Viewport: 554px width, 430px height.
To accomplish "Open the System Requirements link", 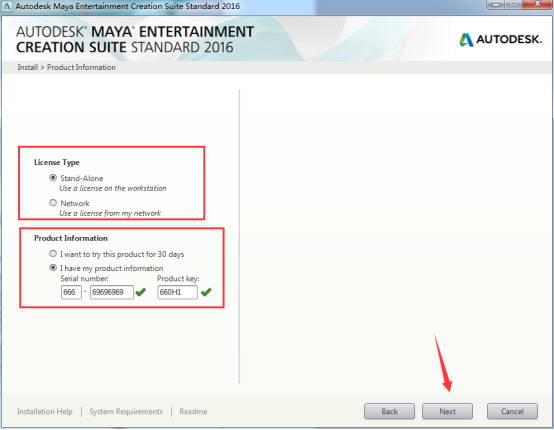I will coord(126,412).
